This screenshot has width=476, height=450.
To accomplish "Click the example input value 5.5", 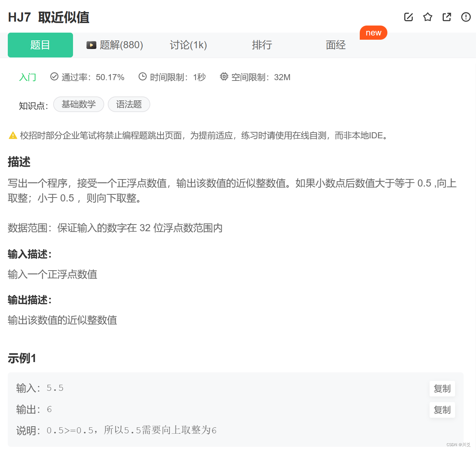I will click(55, 388).
